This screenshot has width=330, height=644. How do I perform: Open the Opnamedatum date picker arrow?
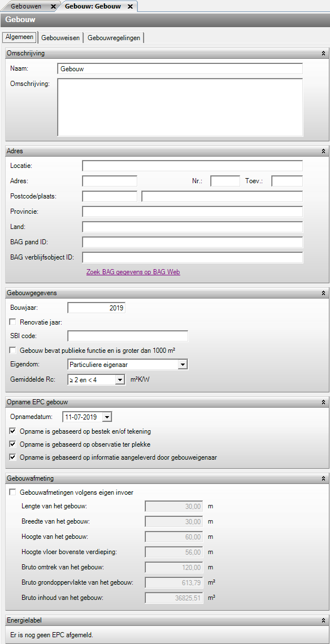tap(107, 417)
